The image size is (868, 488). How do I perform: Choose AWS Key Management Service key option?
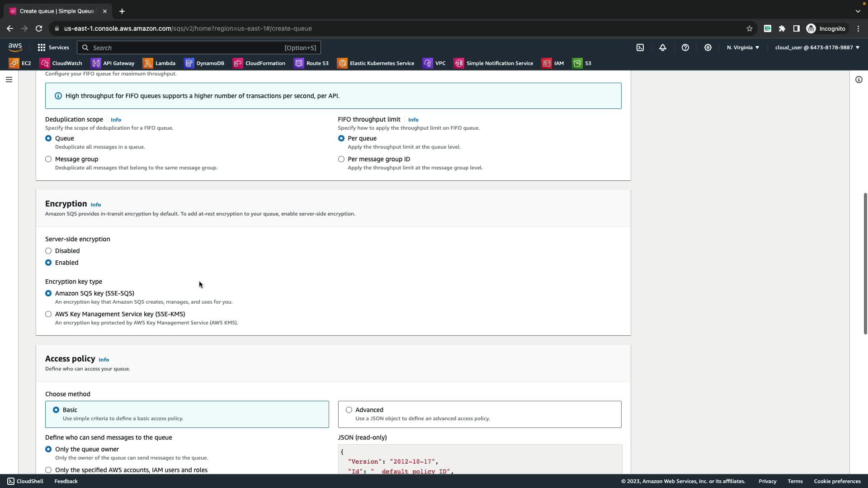click(48, 314)
